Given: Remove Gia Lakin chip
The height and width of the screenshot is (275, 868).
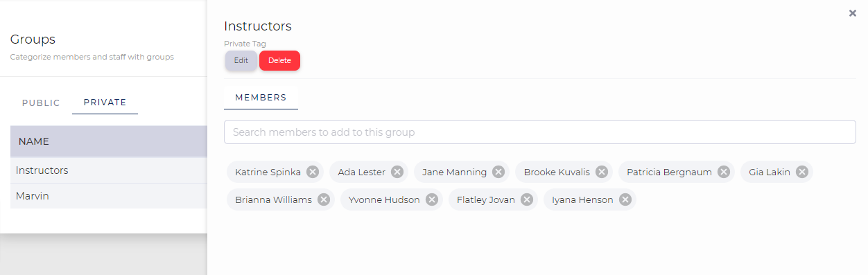Looking at the screenshot, I should [x=802, y=172].
